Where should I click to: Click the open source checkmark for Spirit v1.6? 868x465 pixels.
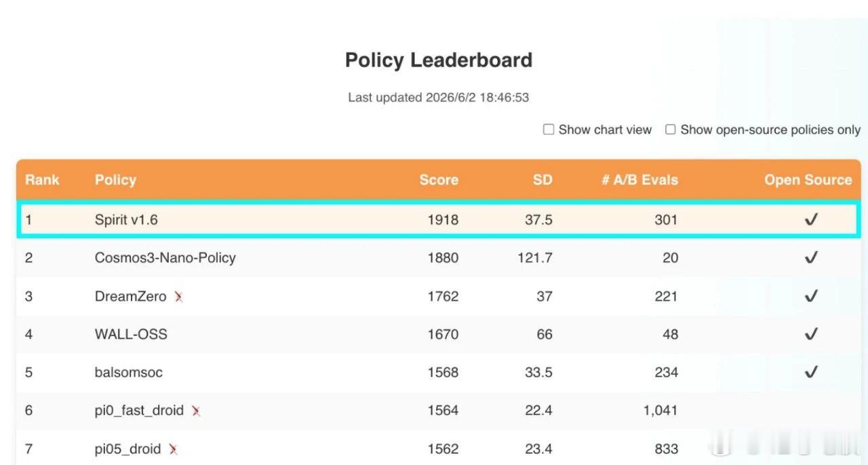811,219
